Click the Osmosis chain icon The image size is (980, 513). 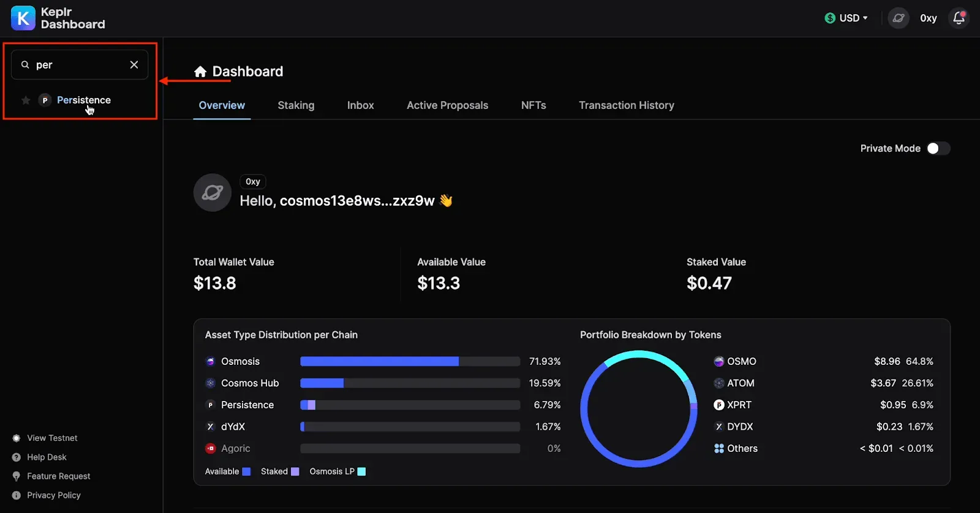[x=210, y=362]
